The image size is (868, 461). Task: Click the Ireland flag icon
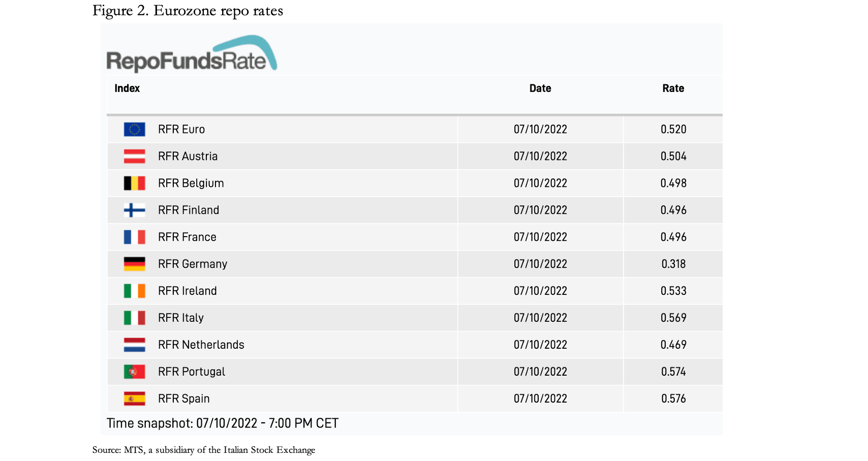tap(135, 291)
